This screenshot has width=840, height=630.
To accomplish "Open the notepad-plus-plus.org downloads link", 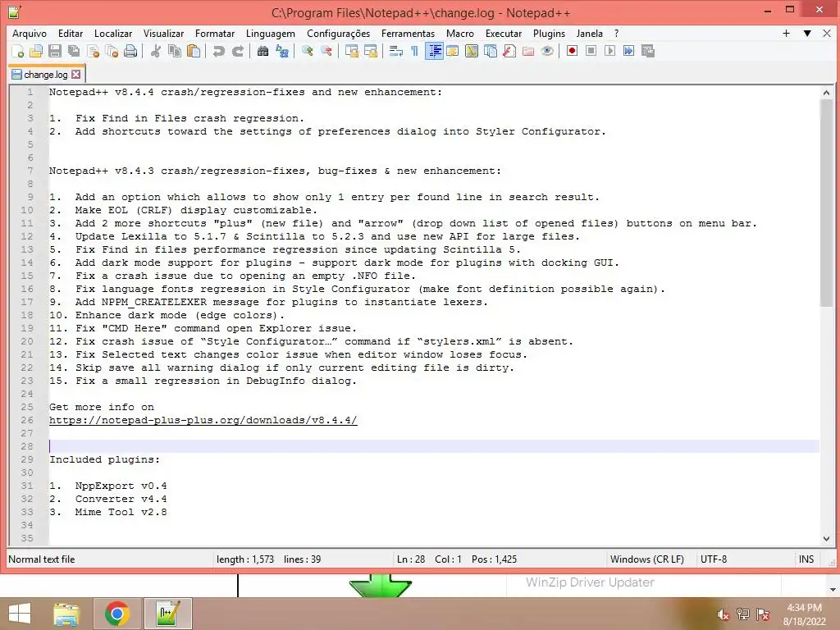I will (203, 420).
